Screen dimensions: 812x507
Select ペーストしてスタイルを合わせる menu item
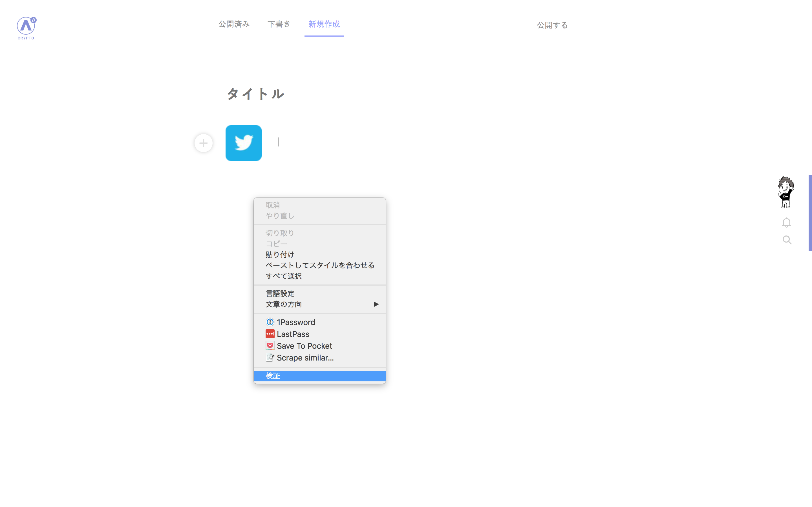pyautogui.click(x=320, y=265)
